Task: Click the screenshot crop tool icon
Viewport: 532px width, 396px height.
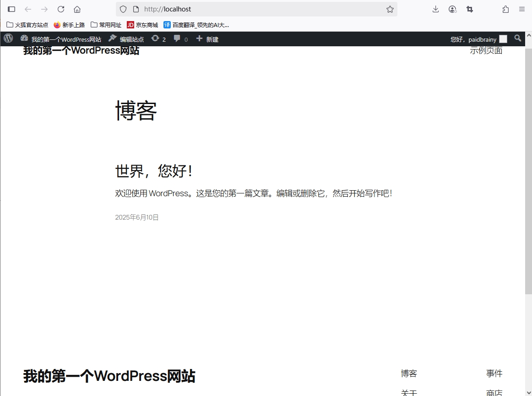Action: pos(470,9)
